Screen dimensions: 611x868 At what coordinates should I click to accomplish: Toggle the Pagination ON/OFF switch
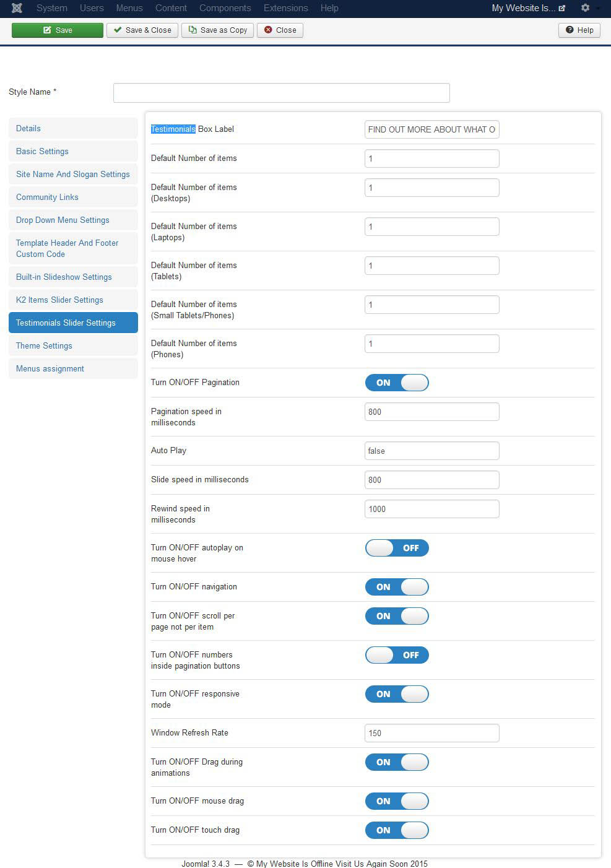pos(397,383)
